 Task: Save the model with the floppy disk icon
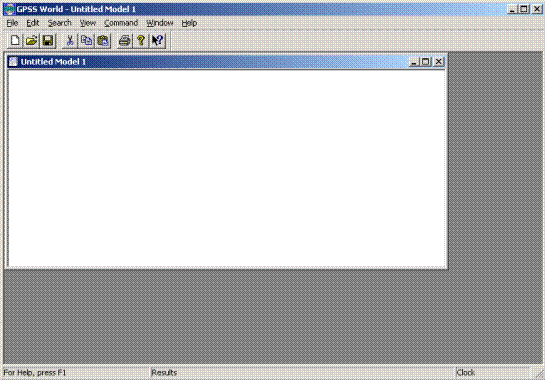point(48,41)
